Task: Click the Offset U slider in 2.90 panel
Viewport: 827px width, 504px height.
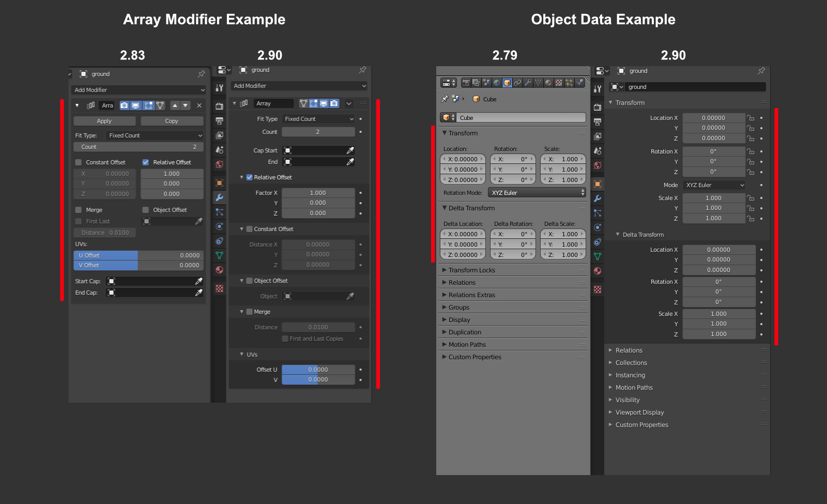Action: click(318, 370)
